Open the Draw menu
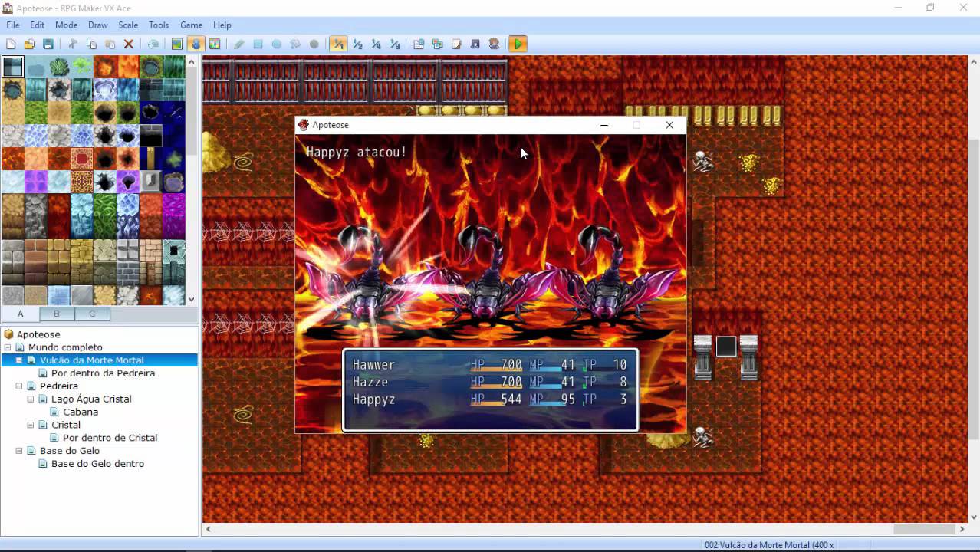 pos(97,25)
